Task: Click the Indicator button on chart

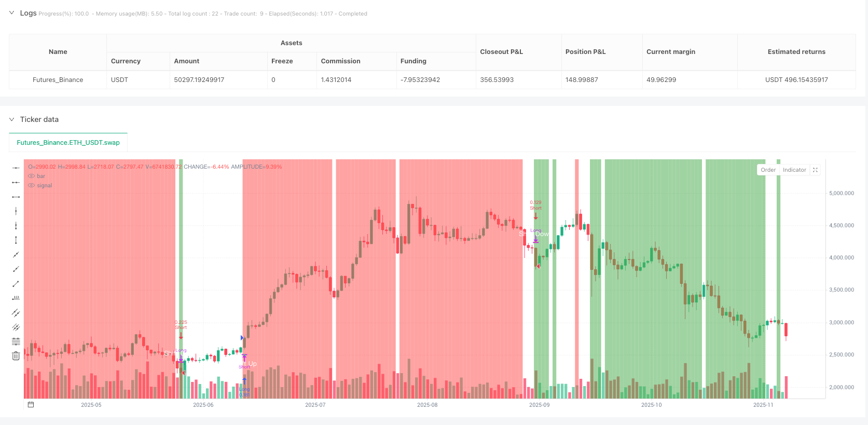Action: tap(794, 170)
